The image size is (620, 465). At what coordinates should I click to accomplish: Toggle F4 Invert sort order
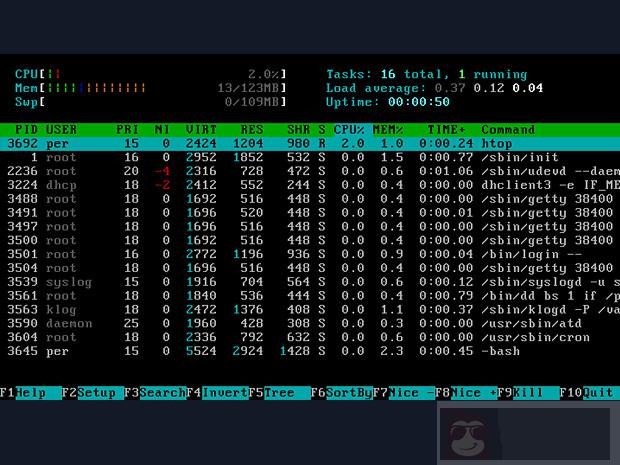[x=217, y=393]
